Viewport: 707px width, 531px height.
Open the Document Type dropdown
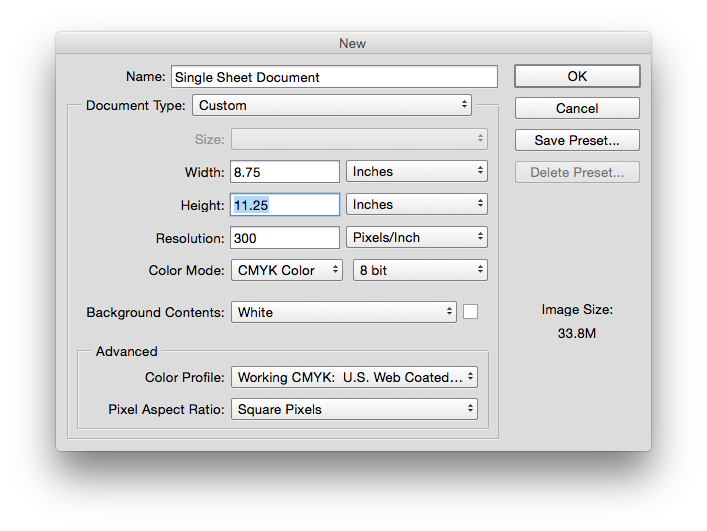click(x=332, y=105)
